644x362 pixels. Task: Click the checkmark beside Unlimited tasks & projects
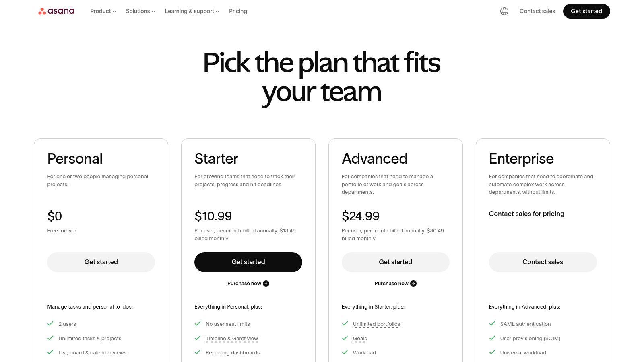click(50, 338)
